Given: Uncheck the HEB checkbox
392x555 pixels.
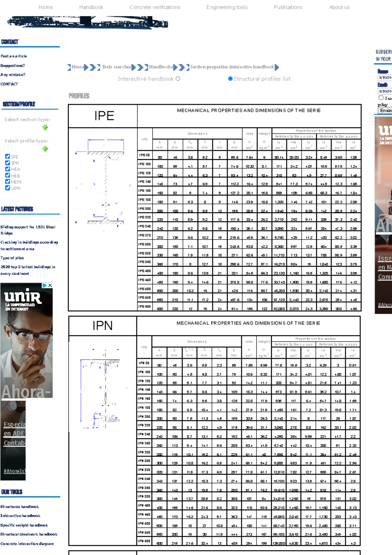Looking at the screenshot, I should (x=8, y=176).
